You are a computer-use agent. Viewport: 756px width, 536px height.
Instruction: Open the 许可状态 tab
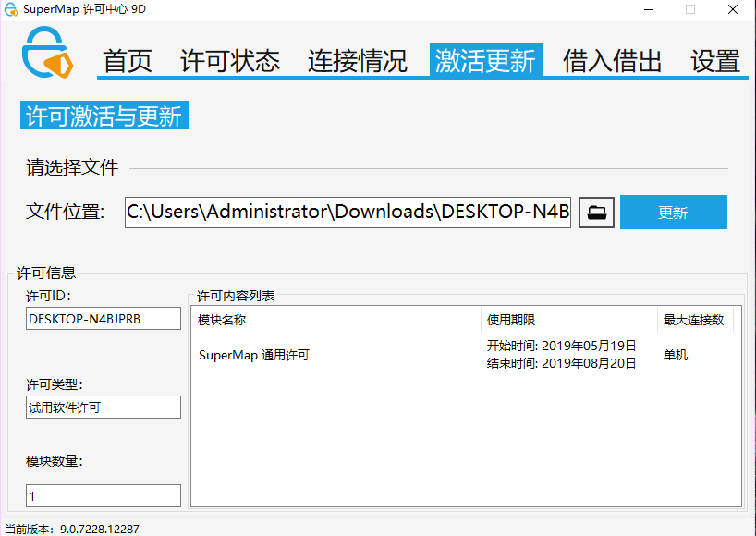pos(230,61)
